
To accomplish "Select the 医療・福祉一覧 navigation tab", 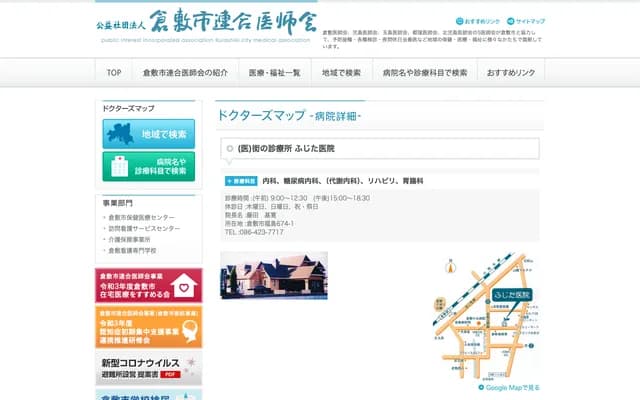I will (x=275, y=73).
